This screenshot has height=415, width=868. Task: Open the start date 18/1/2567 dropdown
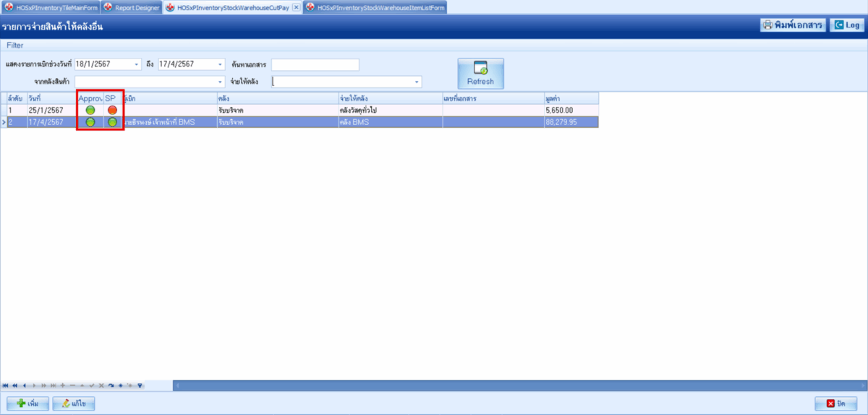click(137, 64)
